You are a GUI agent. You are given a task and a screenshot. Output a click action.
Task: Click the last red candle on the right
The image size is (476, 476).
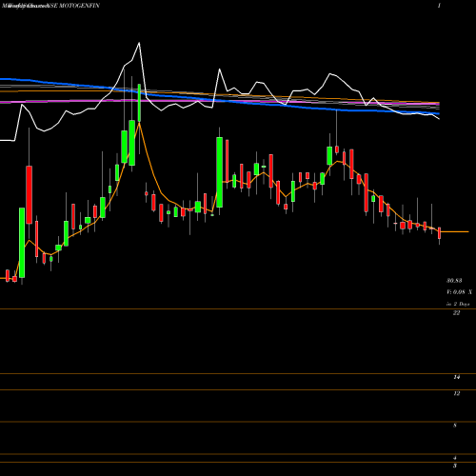coord(439,233)
